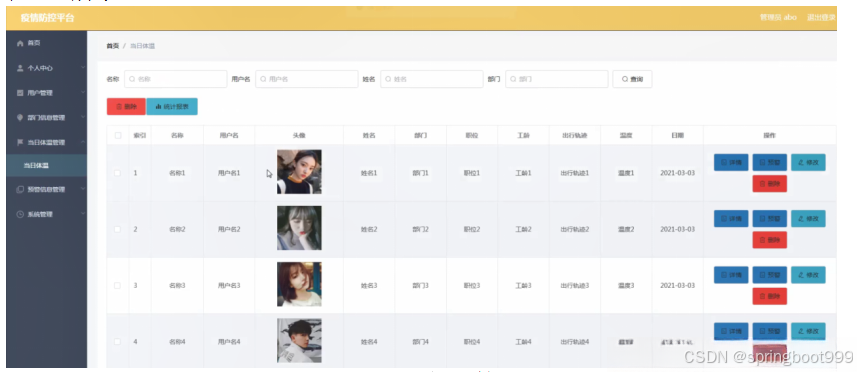Expand the 部门信息管理 sidebar menu

(46, 117)
